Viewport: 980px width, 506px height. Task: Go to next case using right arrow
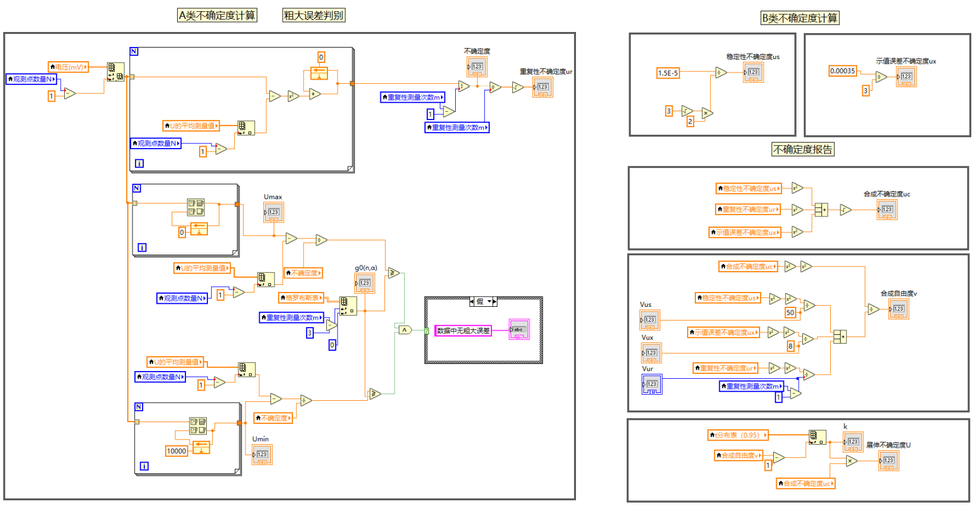[494, 302]
